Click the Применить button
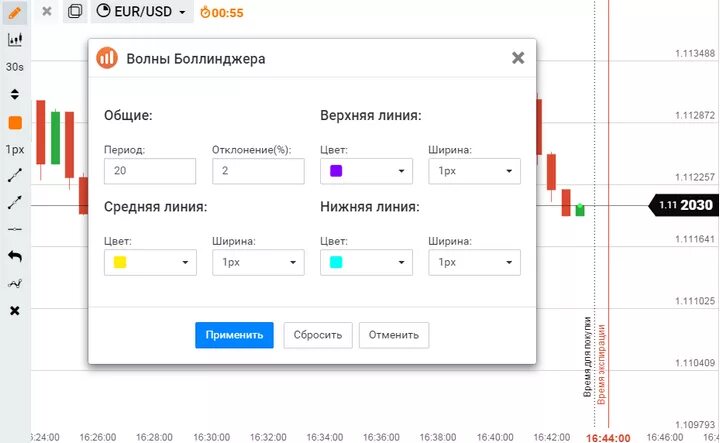 coord(234,335)
